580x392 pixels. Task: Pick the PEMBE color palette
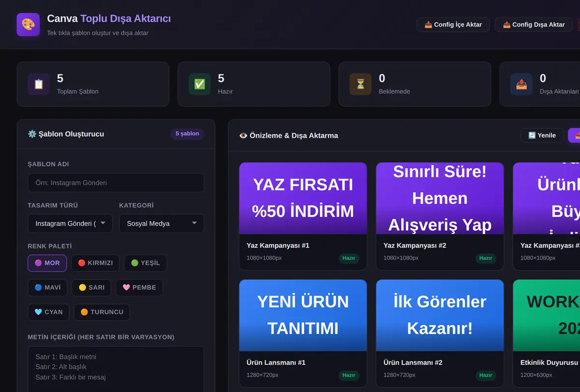click(139, 288)
